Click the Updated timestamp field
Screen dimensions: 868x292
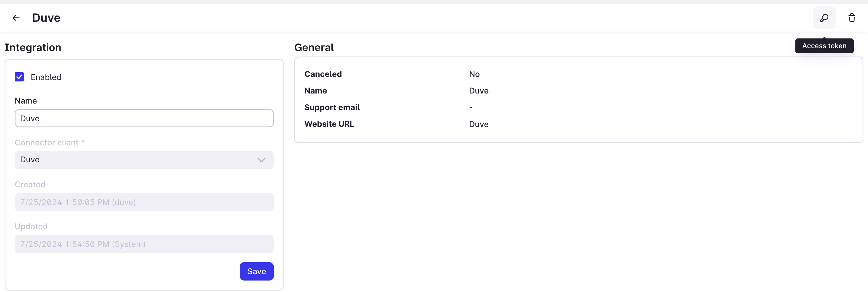pyautogui.click(x=144, y=244)
